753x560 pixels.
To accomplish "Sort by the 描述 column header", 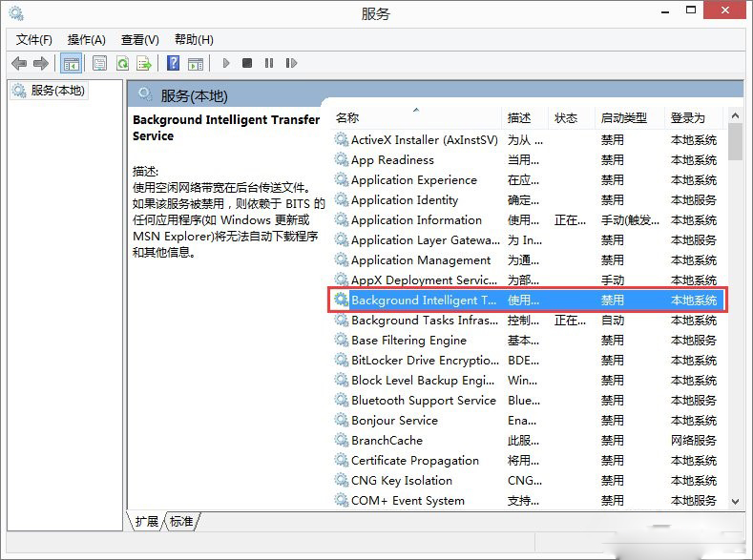I will coord(525,118).
